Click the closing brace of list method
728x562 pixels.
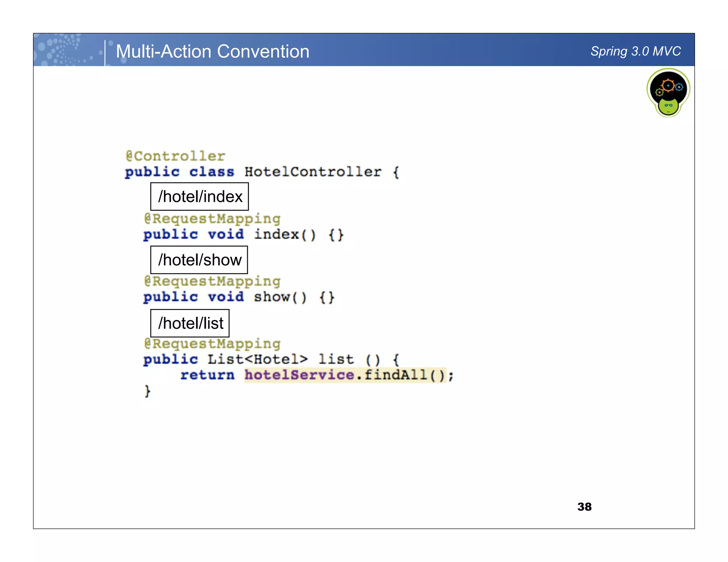(148, 391)
